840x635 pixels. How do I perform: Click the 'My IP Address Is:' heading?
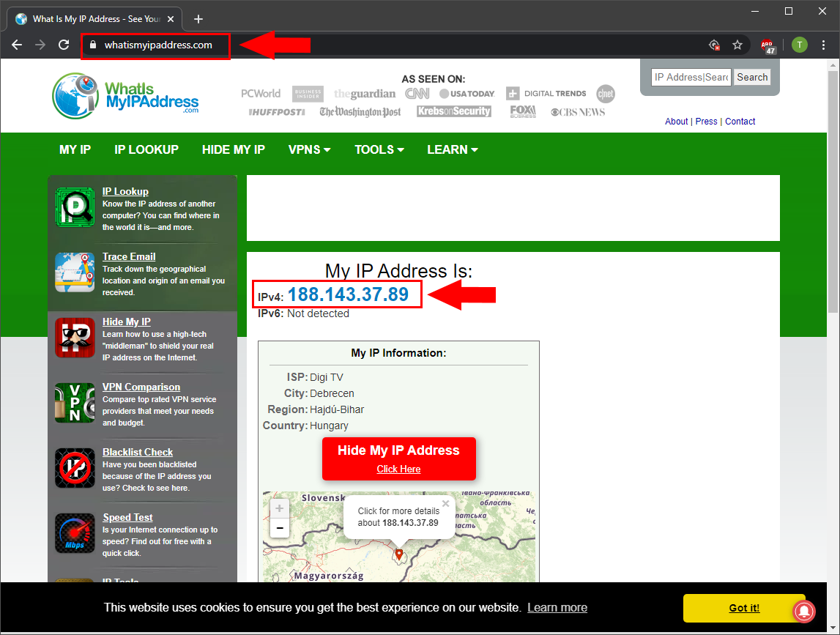(x=398, y=271)
